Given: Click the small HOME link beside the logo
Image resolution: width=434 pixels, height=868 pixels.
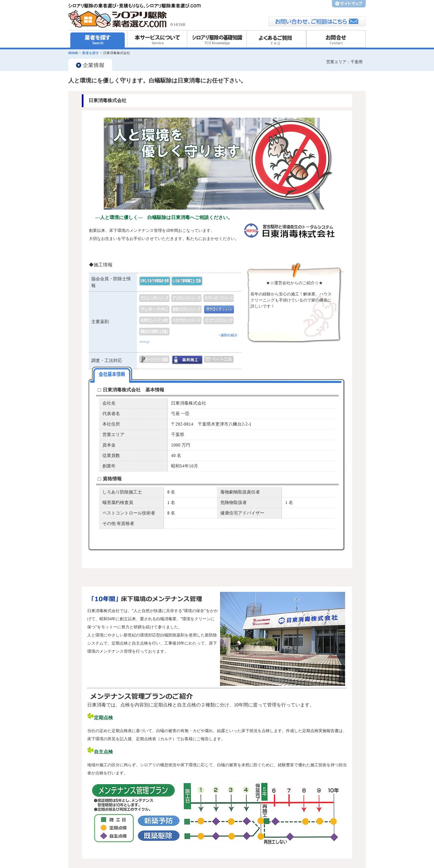Looking at the screenshot, I should [178, 25].
